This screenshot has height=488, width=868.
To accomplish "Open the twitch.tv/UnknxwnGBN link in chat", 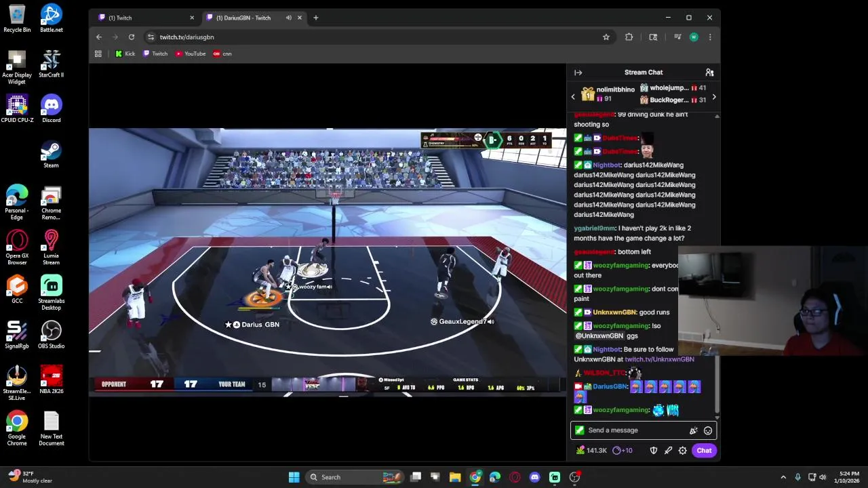I will tap(659, 359).
